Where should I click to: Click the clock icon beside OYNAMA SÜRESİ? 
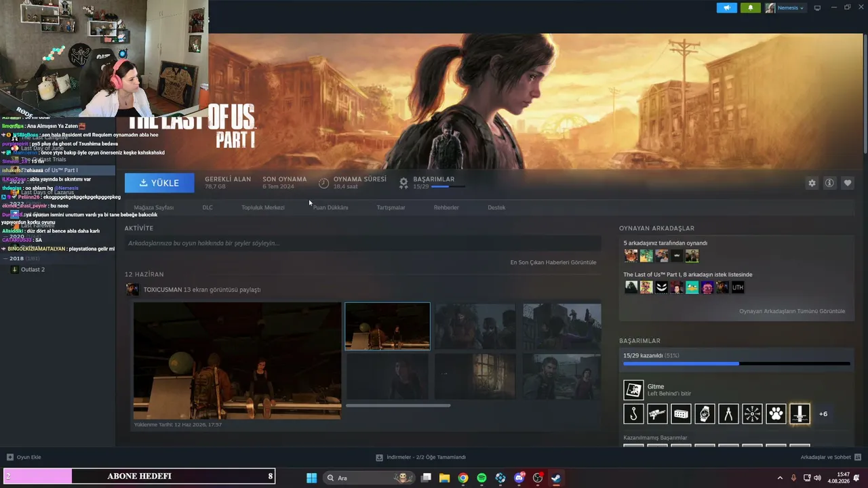324,183
